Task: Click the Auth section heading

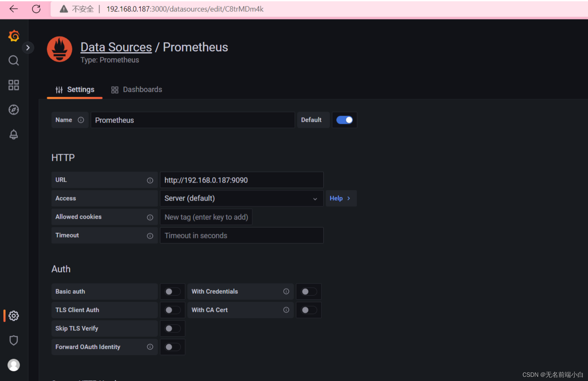Action: click(x=61, y=269)
